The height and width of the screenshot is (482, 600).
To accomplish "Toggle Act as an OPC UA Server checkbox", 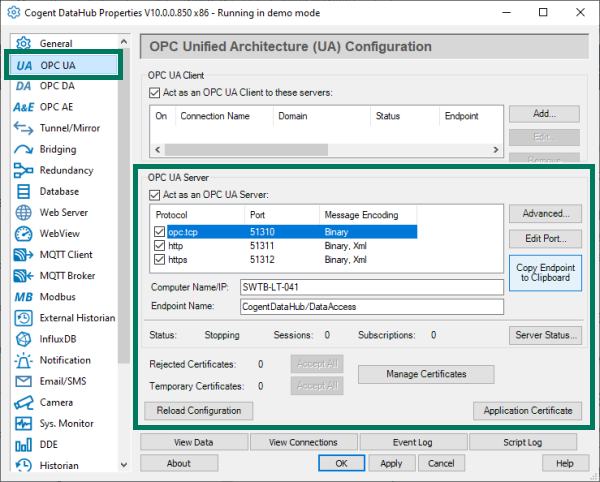I will 155,195.
